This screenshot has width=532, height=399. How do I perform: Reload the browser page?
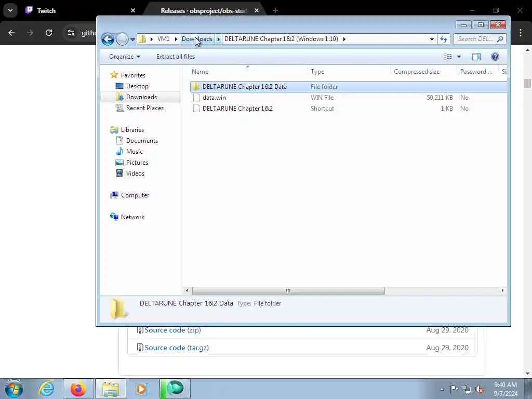(49, 33)
